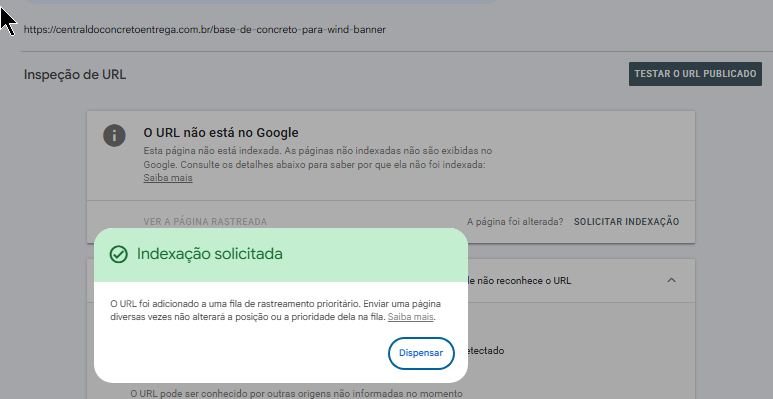Screen dimensions: 773x399
Task: Click the green checkmark icon in dialog
Action: 118,254
